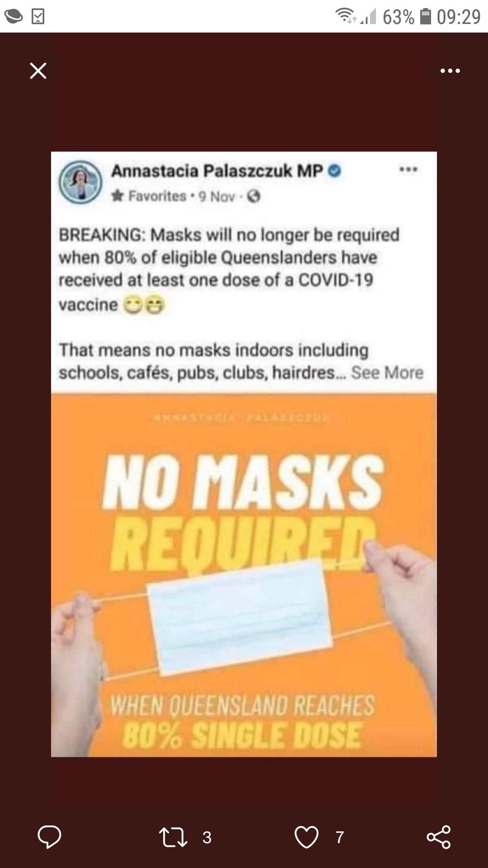Tap the Favorites star icon
This screenshot has width=488, height=868.
117,196
